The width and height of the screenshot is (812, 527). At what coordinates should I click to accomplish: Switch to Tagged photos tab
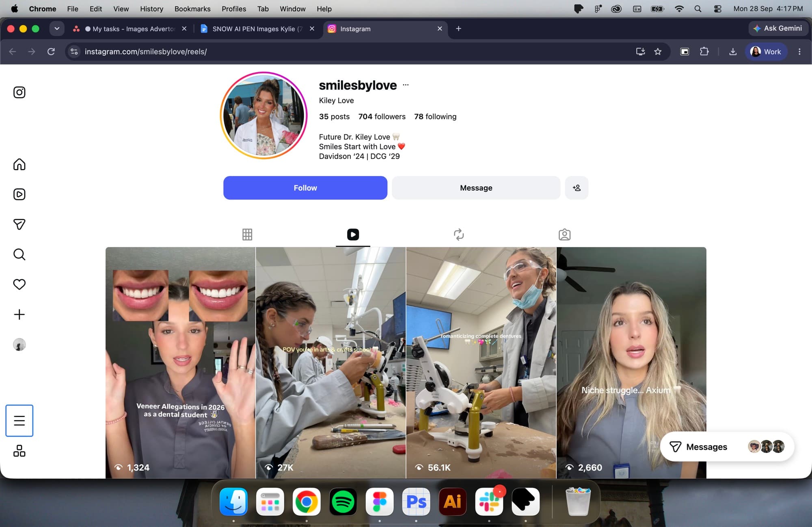pyautogui.click(x=564, y=234)
